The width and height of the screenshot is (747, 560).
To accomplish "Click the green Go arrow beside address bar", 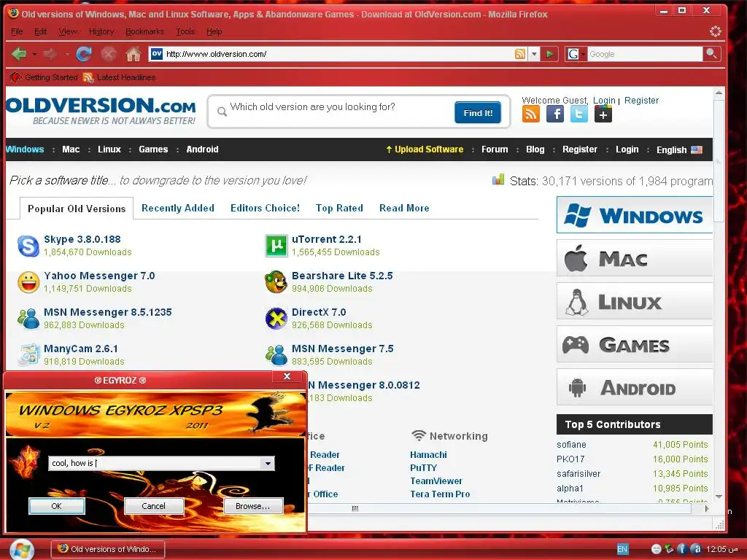I will (x=549, y=54).
